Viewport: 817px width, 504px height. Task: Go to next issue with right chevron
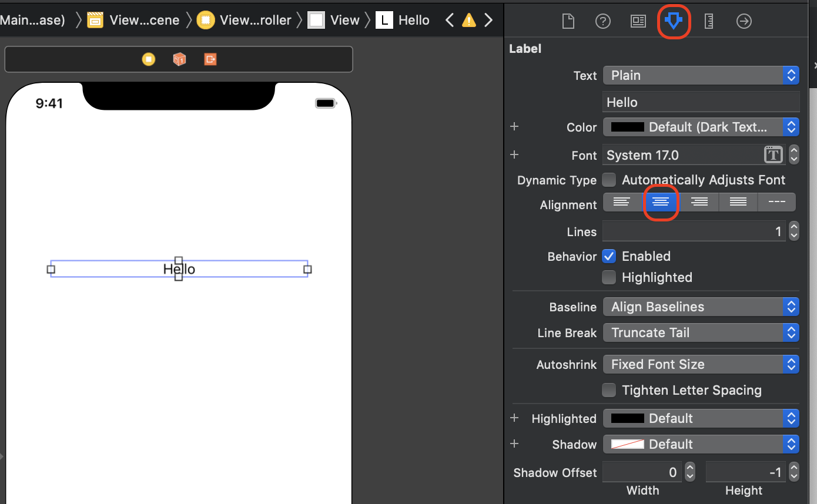488,21
